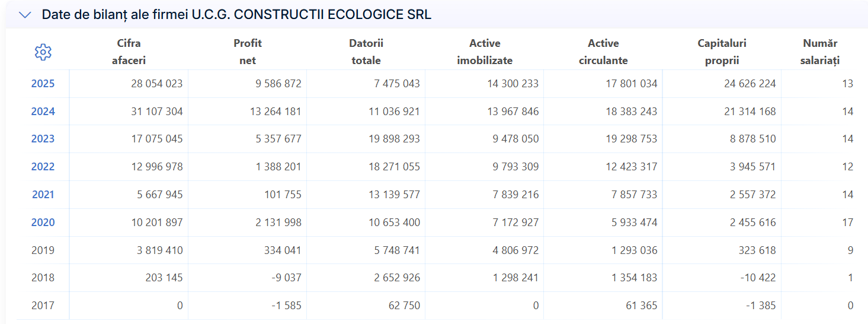Click the value 7 475 043
This screenshot has height=324, width=868.
point(397,84)
